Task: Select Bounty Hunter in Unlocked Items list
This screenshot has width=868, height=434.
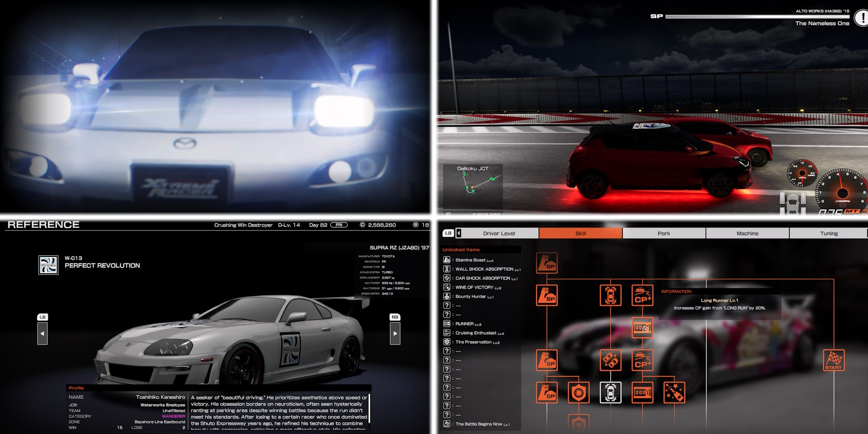Action: (474, 296)
